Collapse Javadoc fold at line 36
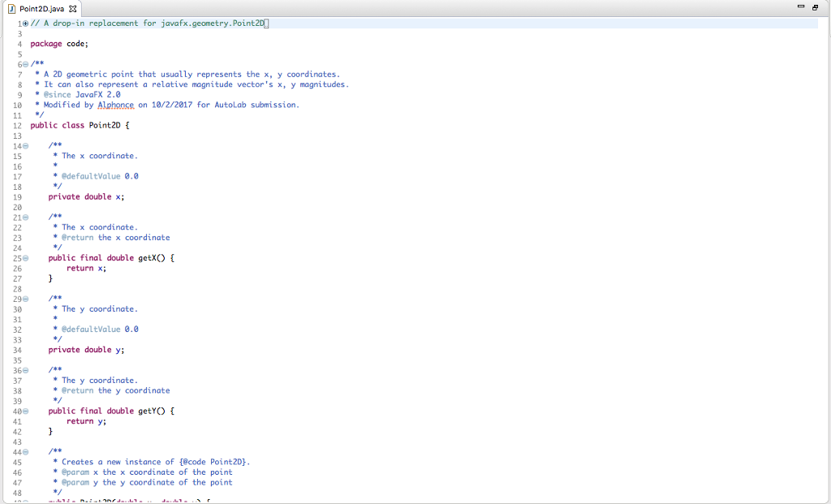The image size is (831, 504). 25,370
